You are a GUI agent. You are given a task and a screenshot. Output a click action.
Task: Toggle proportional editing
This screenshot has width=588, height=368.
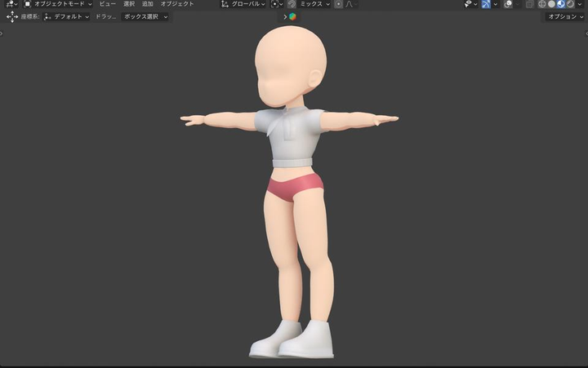(338, 4)
